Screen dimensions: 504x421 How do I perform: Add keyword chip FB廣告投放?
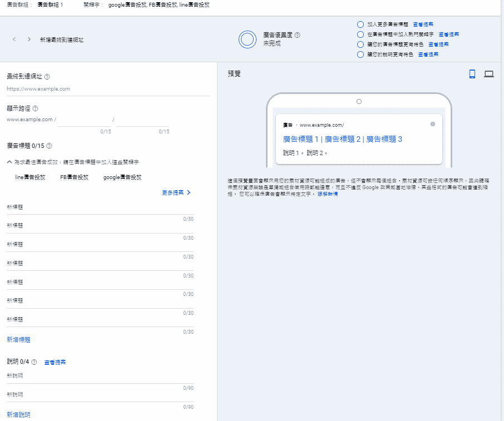coord(74,177)
